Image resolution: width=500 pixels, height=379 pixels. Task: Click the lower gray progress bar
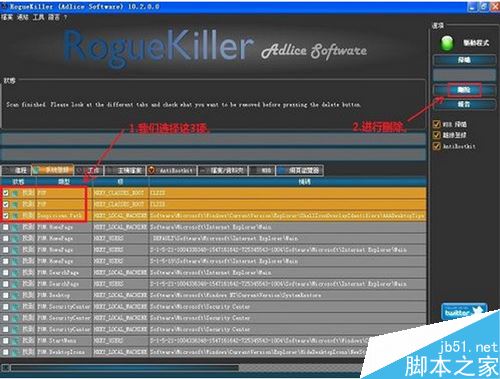pos(213,154)
